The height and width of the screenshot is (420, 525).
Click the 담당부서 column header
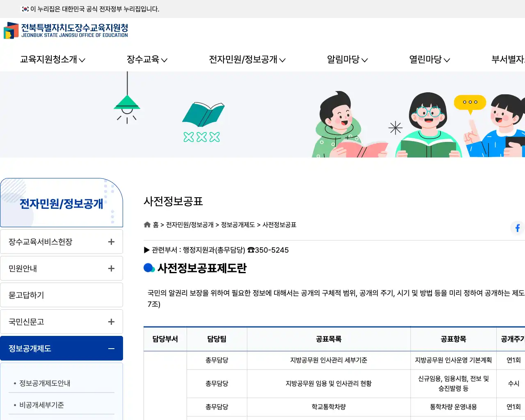[165, 339]
